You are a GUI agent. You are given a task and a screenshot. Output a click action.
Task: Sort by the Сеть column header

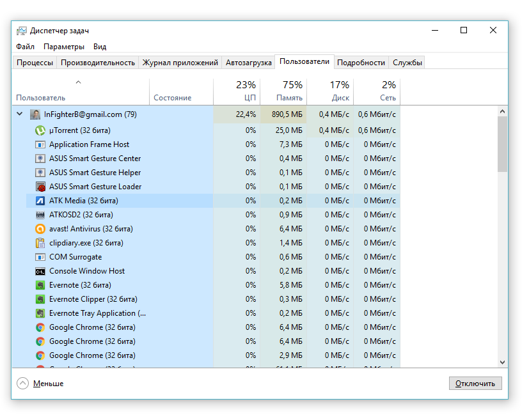pyautogui.click(x=377, y=91)
